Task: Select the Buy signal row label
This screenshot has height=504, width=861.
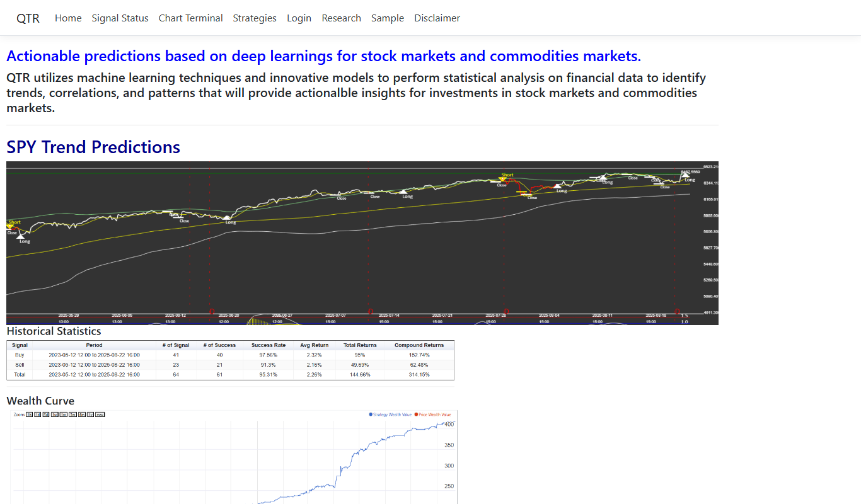Action: point(20,355)
